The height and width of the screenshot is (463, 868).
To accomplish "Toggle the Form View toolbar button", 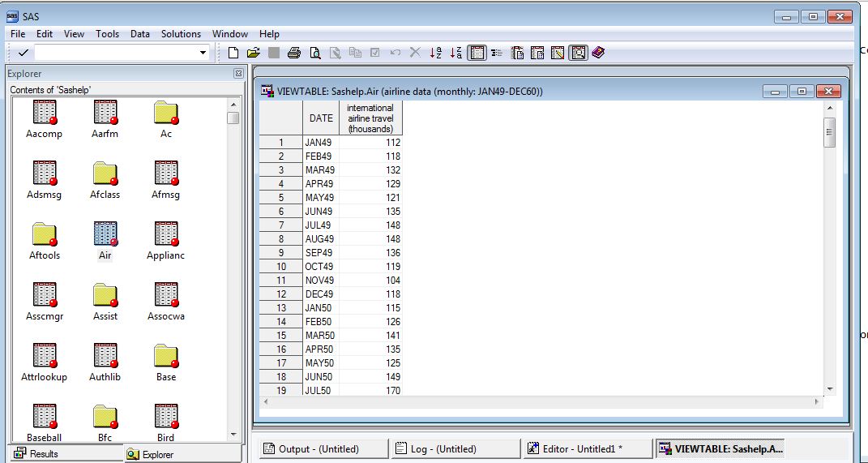I will coord(497,53).
